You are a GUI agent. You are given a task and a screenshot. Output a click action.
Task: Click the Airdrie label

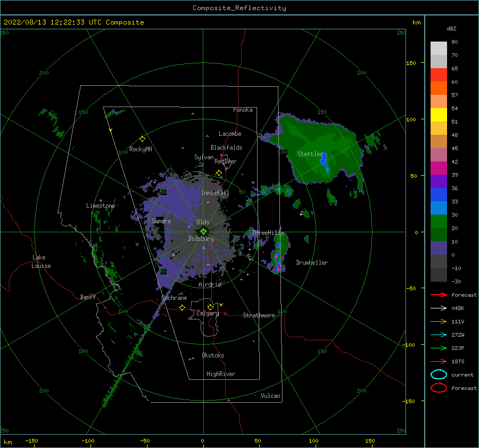(210, 284)
